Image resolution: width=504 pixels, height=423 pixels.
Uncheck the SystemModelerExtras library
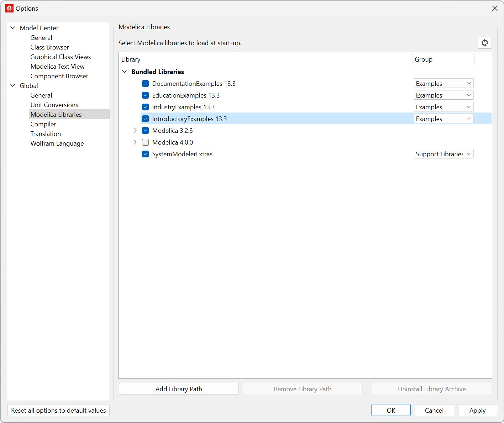(145, 154)
